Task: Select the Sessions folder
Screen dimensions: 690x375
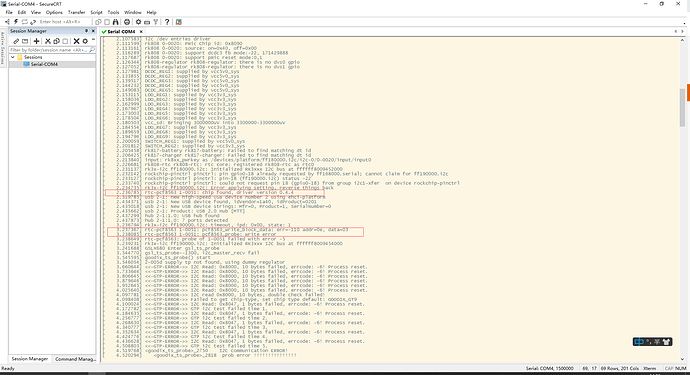Action: coord(33,57)
